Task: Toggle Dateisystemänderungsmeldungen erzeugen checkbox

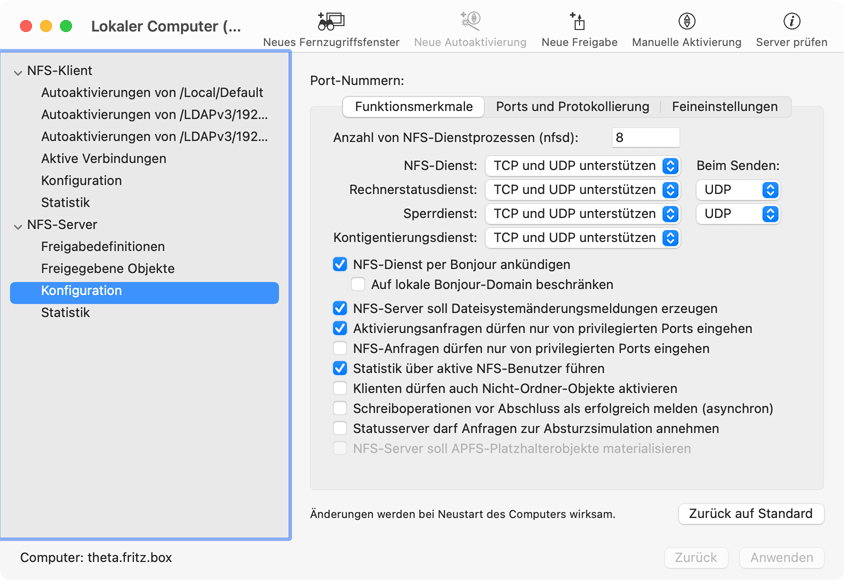Action: pyautogui.click(x=340, y=309)
